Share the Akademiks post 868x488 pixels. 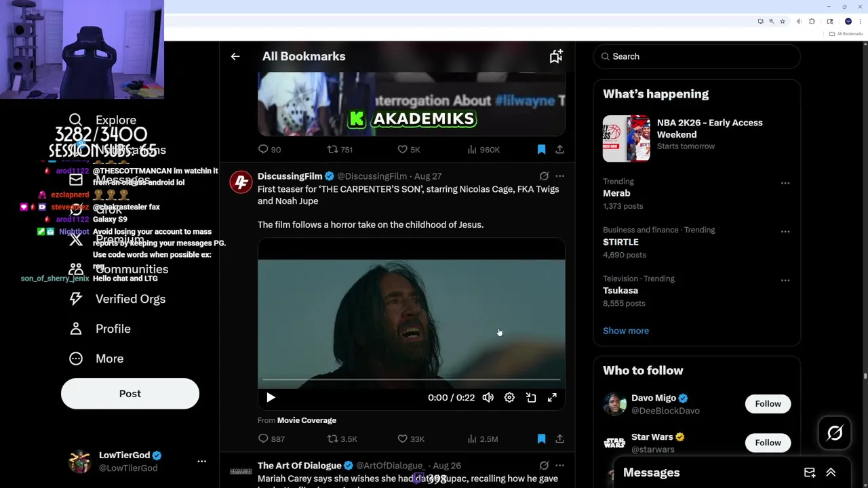[x=559, y=149]
